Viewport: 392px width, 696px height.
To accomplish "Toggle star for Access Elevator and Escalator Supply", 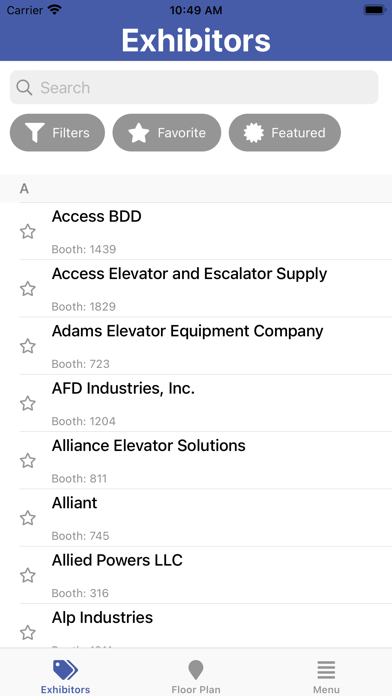I will pos(28,289).
